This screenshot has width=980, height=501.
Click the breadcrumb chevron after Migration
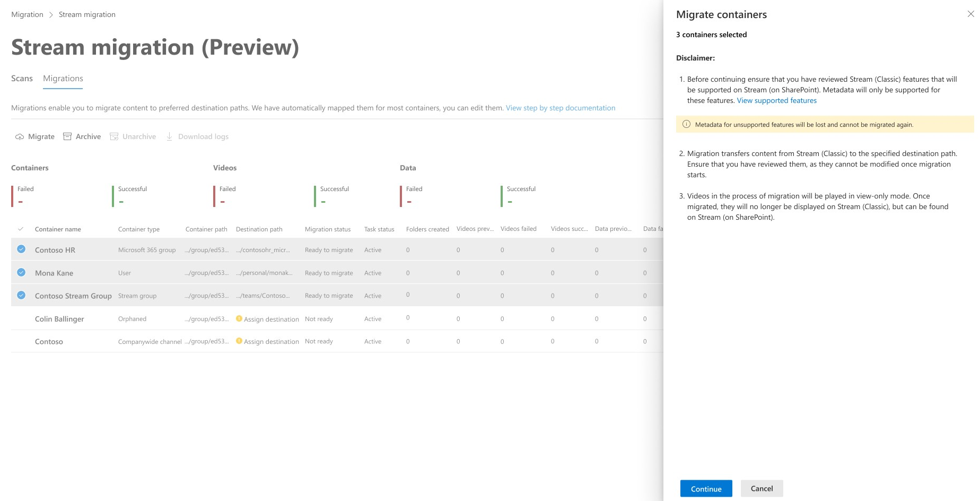click(51, 15)
